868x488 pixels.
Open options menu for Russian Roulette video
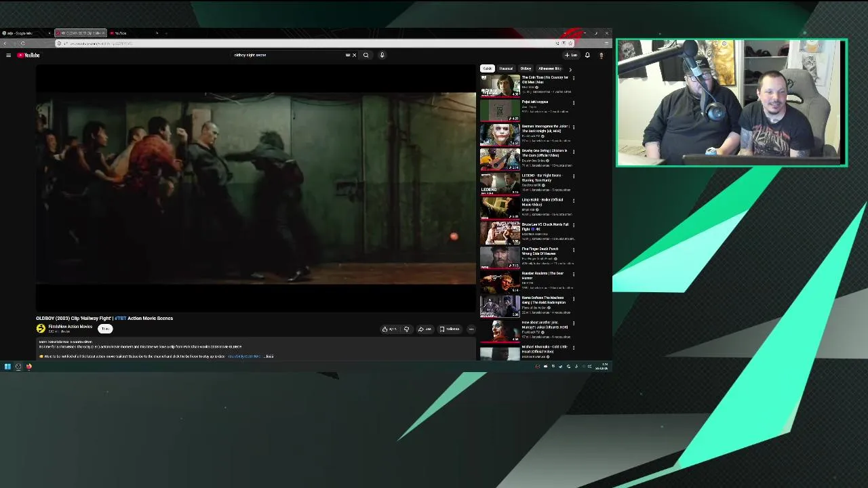coord(574,274)
